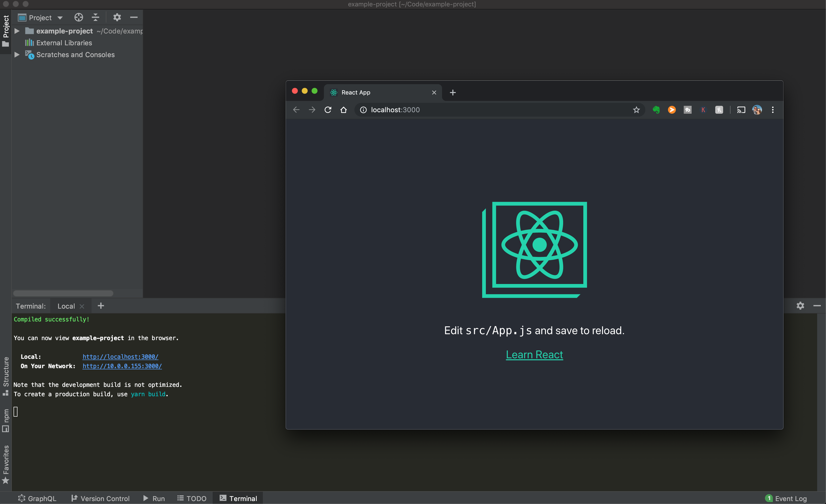The width and height of the screenshot is (826, 504).
Task: Click the Collapse All icon in Project panel
Action: click(95, 17)
